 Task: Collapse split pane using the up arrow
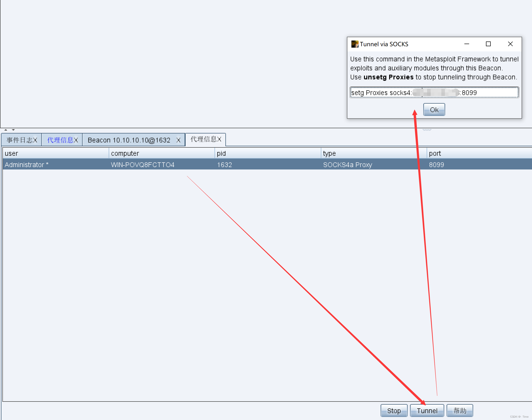(x=6, y=130)
